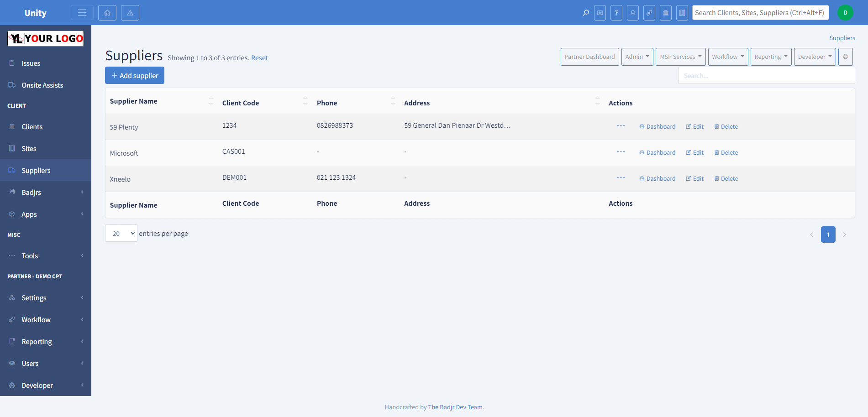The height and width of the screenshot is (417, 868).
Task: Open the video play icon in header
Action: point(600,13)
